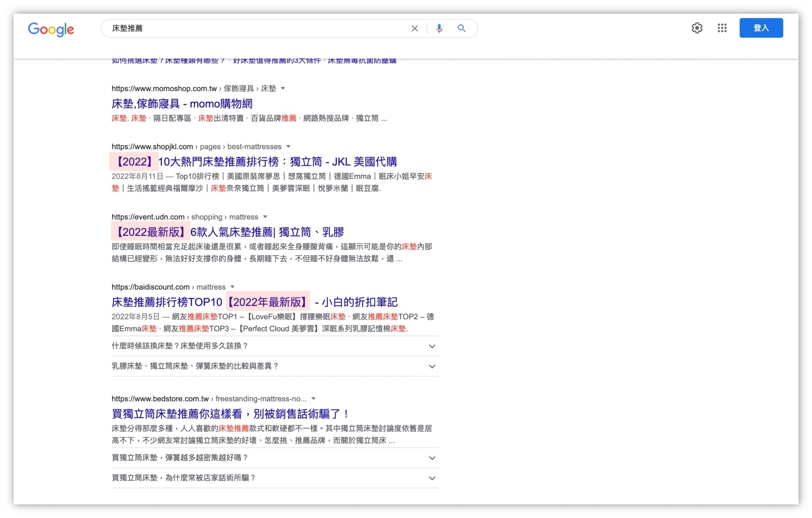Open 「小白的折扣筆記」 TOP10 result

254,301
